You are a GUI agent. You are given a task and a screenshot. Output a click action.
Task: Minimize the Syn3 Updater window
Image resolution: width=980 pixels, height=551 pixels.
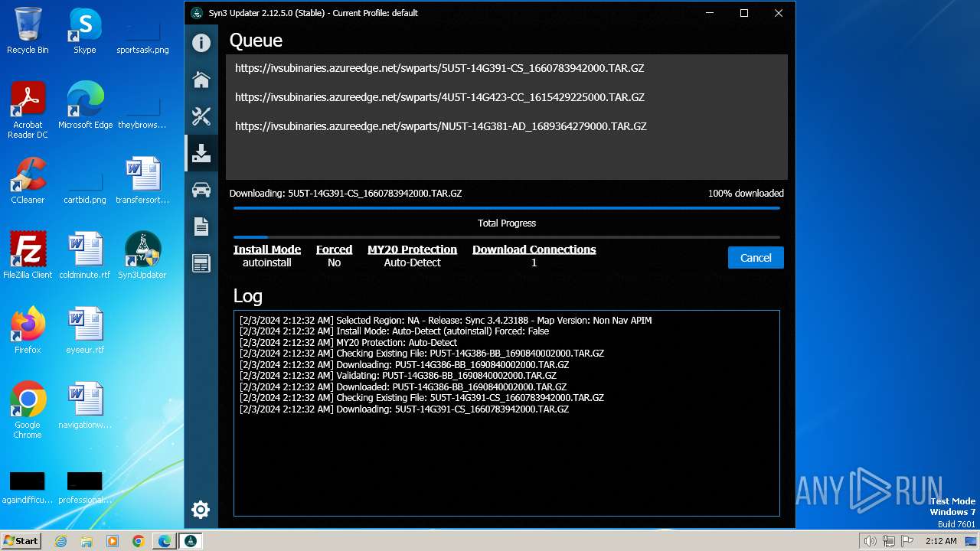[x=710, y=13]
